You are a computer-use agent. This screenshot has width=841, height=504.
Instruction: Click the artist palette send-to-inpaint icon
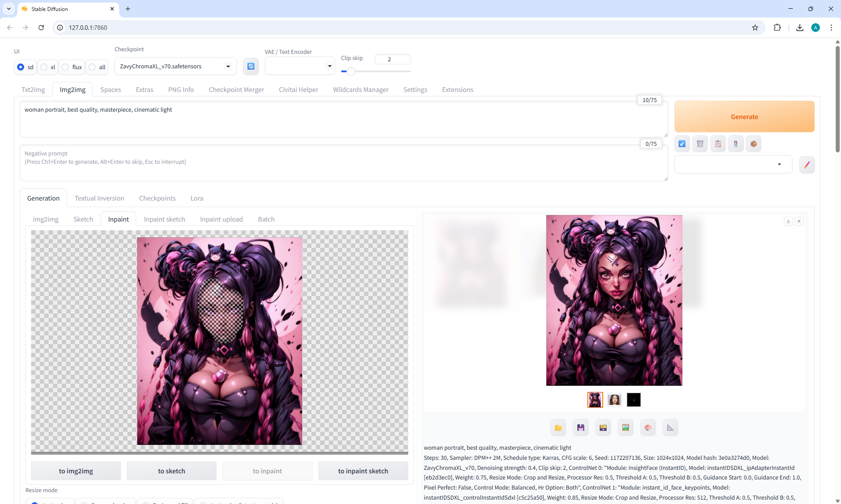[648, 428]
